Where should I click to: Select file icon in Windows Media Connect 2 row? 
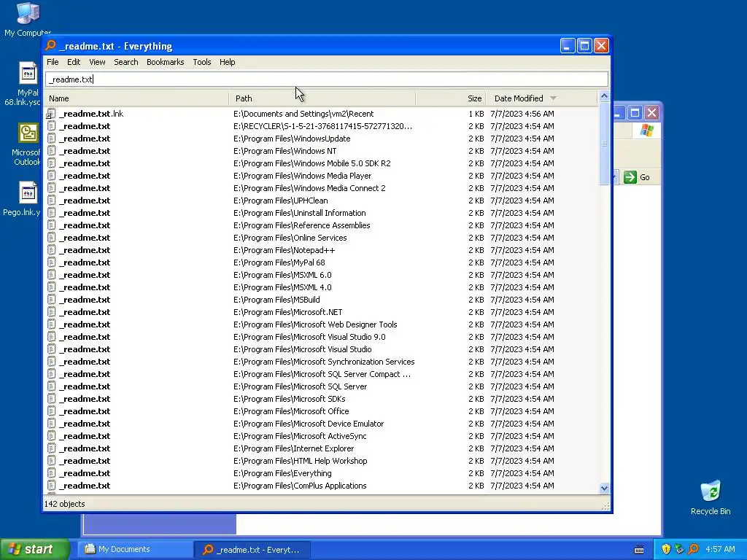51,188
